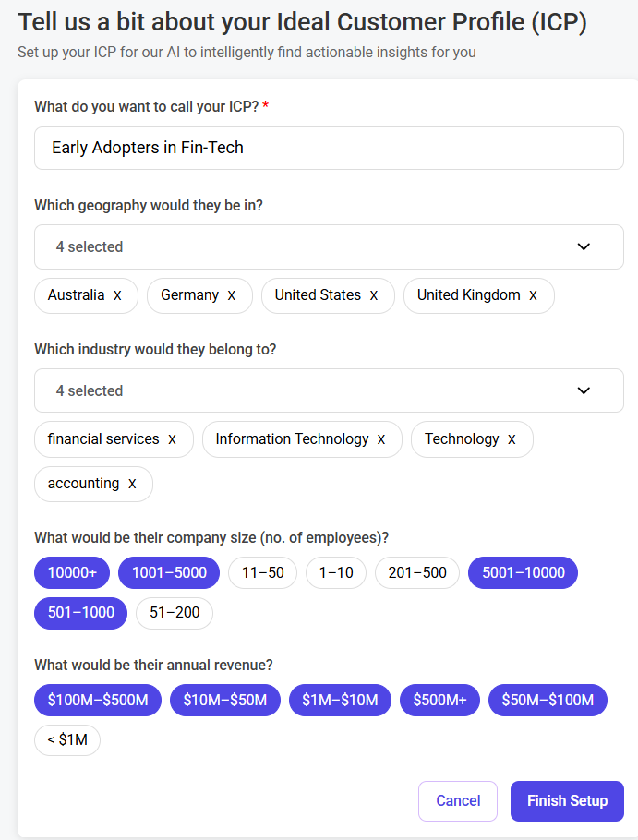
Task: Select the 51–200 company size
Action: [175, 613]
